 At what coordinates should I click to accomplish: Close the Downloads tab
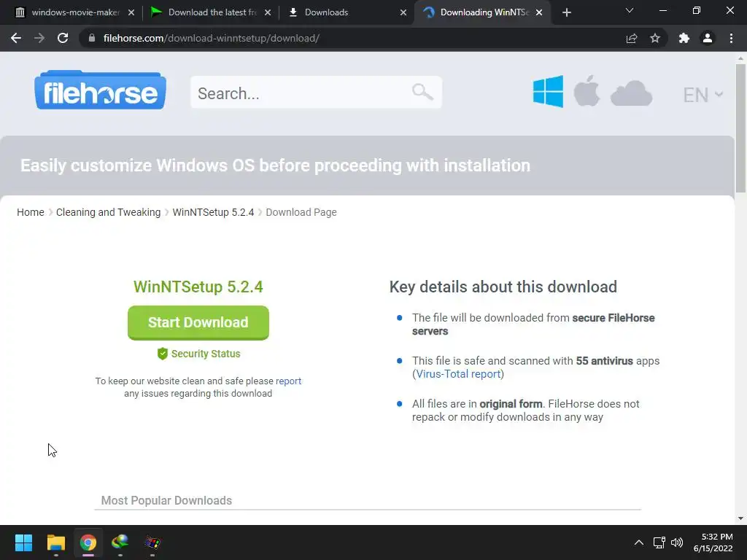(x=403, y=12)
